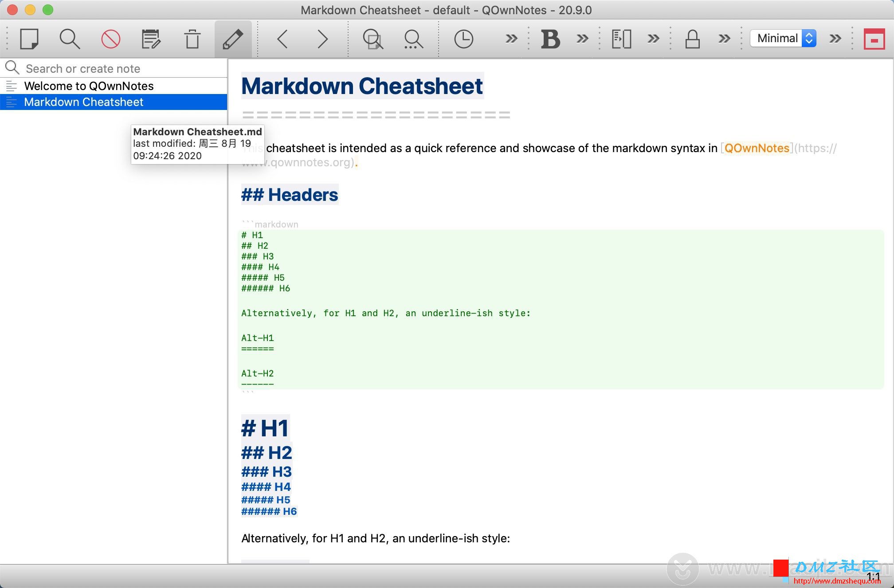
Task: Expand toolbar overflow after the clock icon
Action: click(x=511, y=39)
